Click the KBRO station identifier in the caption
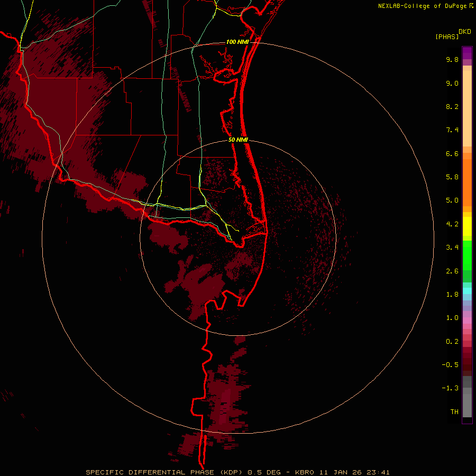The image size is (476, 476). 306,472
